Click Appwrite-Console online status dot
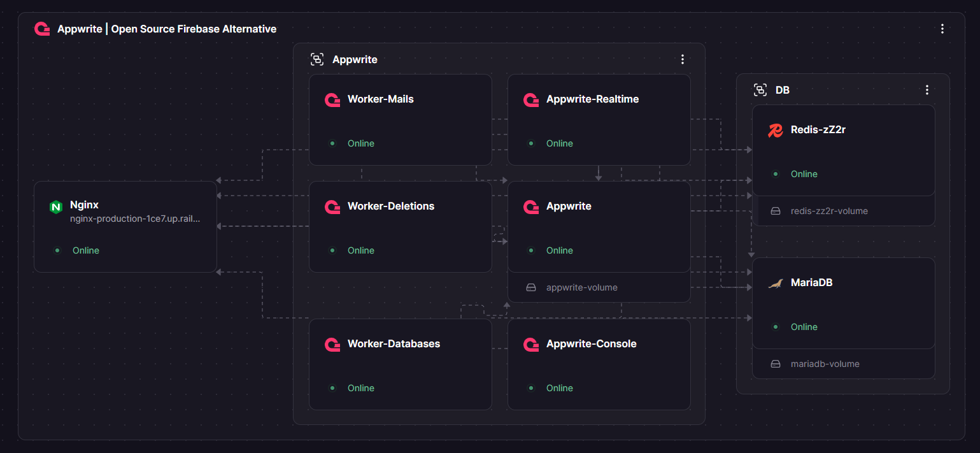Image resolution: width=980 pixels, height=453 pixels. (531, 388)
